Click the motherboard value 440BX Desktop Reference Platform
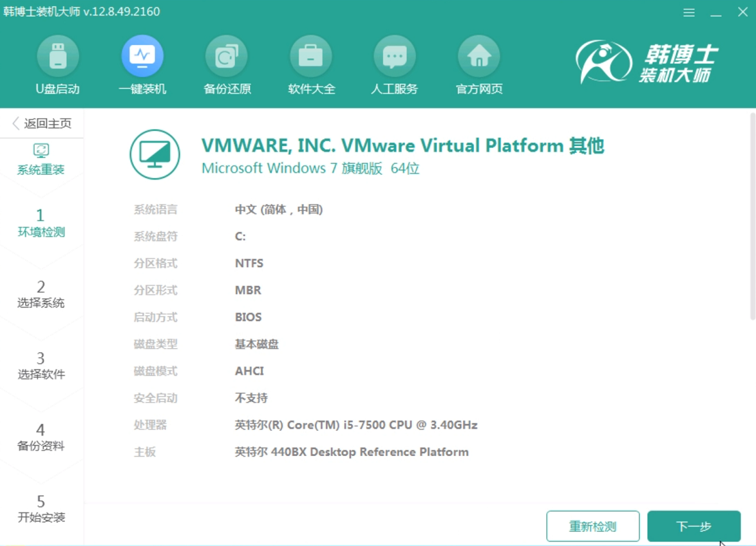756x546 pixels. point(369,452)
